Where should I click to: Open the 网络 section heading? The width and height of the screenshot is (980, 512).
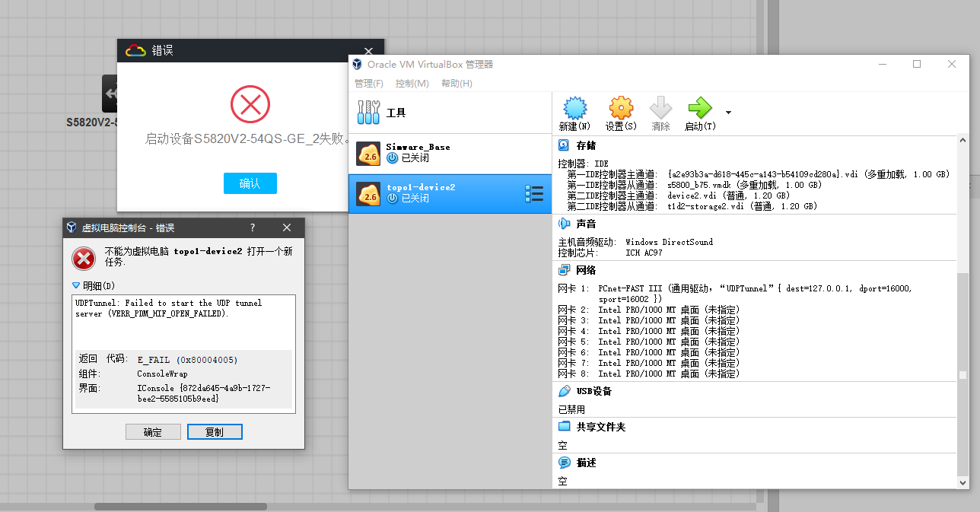pos(587,270)
